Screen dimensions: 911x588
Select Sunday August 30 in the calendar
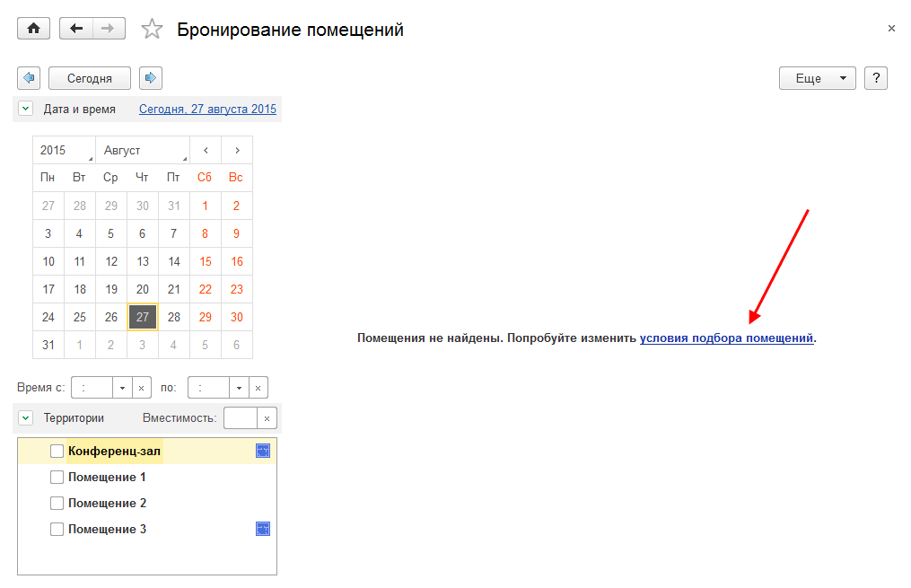[236, 317]
